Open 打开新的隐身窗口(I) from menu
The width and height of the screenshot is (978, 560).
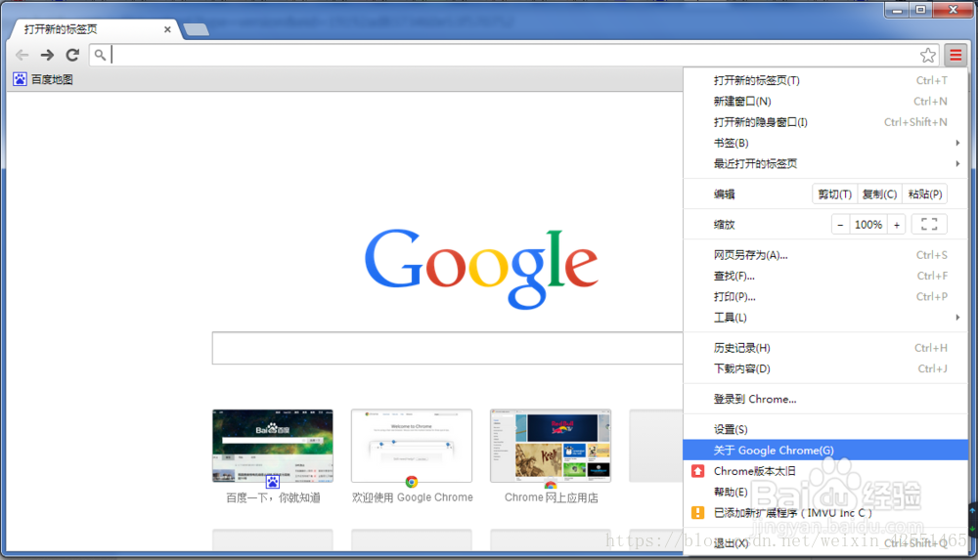[x=825, y=122]
